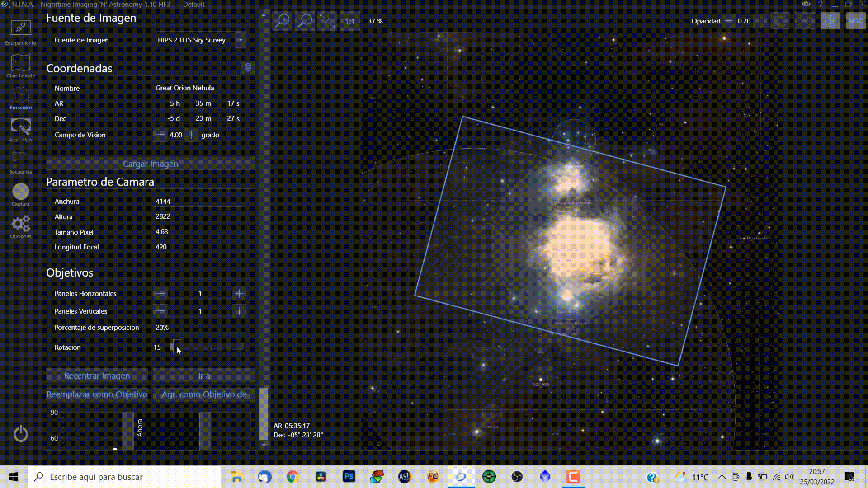
Task: Edit Dec seconds value 27 s
Action: pyautogui.click(x=233, y=118)
